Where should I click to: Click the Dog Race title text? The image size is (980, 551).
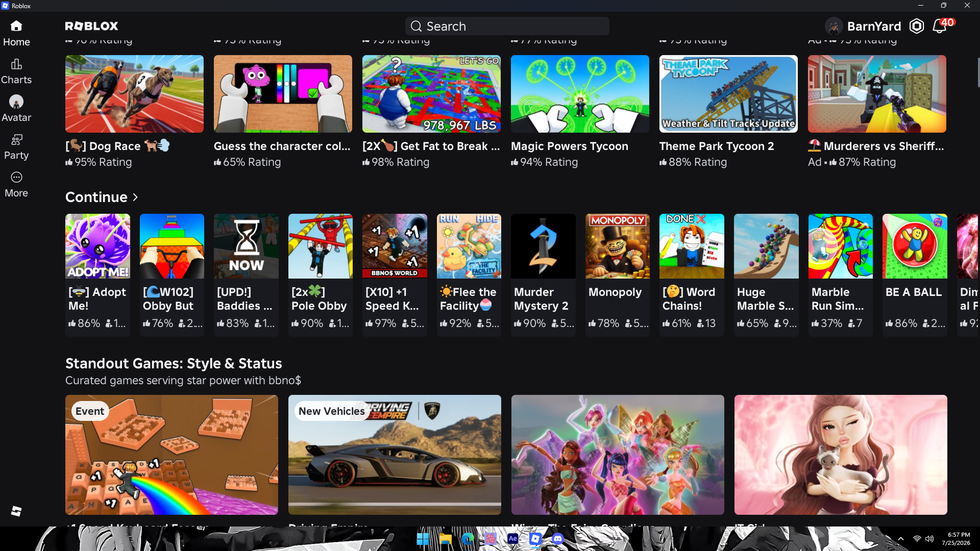pos(118,146)
